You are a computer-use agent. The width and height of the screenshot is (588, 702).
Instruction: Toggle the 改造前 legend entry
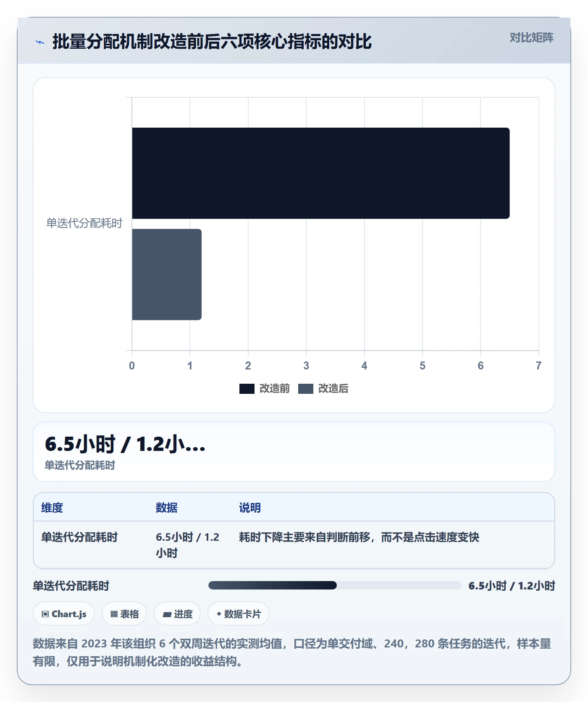tap(265, 389)
